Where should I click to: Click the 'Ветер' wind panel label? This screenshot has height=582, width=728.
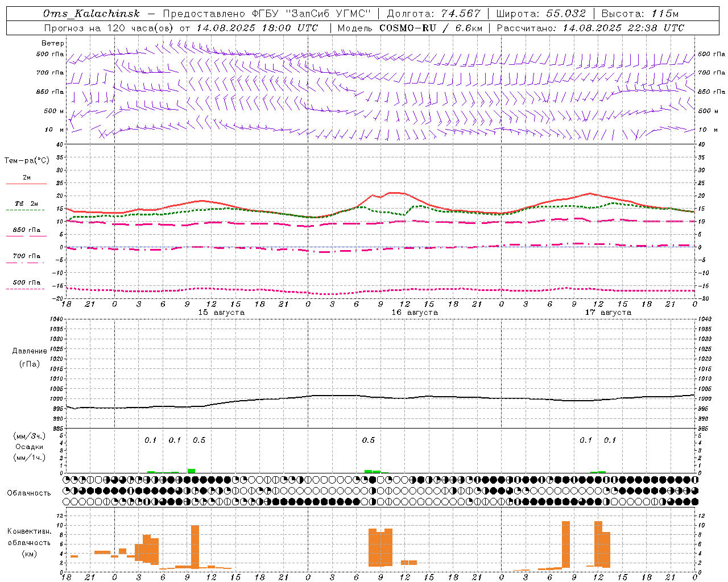point(53,43)
